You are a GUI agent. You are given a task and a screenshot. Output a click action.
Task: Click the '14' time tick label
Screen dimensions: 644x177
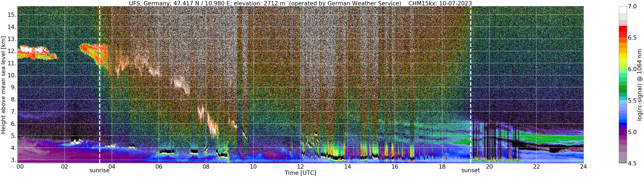coord(347,166)
